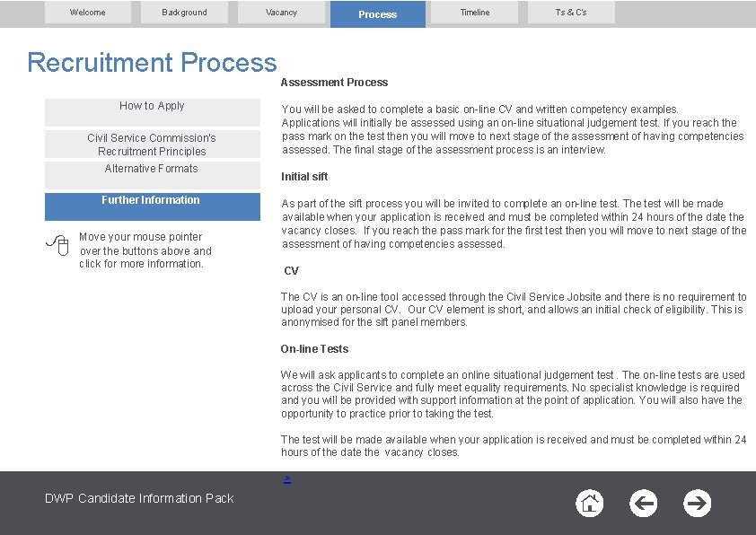
Task: View the Timeline tab
Action: point(474,12)
